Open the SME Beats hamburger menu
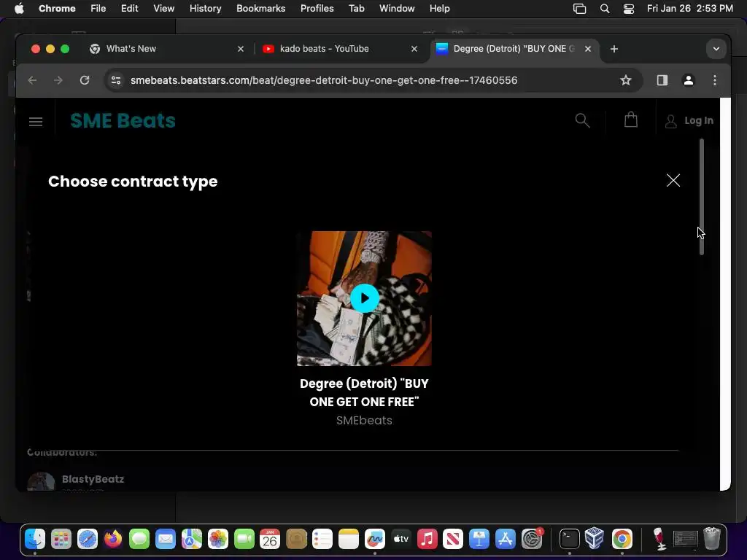This screenshot has height=560, width=747. [x=36, y=122]
